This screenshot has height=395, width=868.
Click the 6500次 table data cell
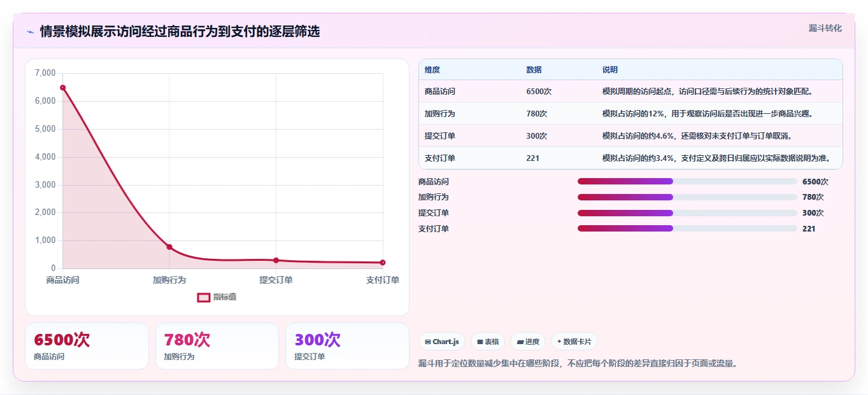click(x=539, y=92)
